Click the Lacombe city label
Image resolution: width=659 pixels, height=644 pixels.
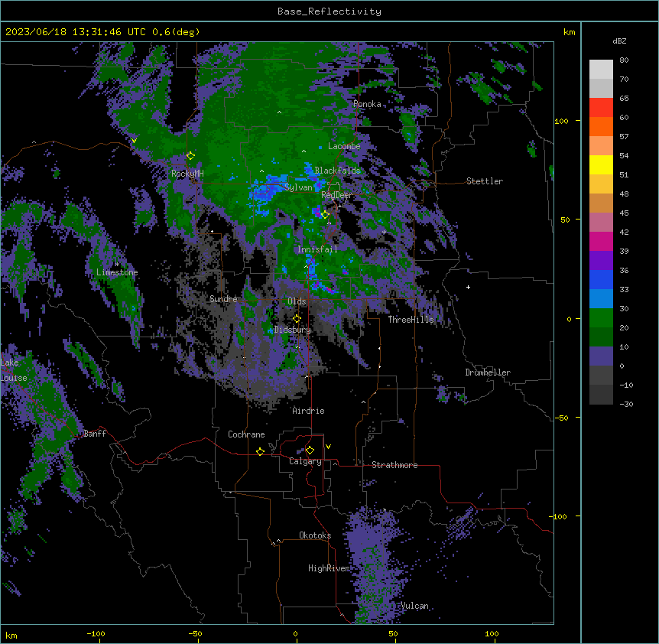tap(344, 146)
